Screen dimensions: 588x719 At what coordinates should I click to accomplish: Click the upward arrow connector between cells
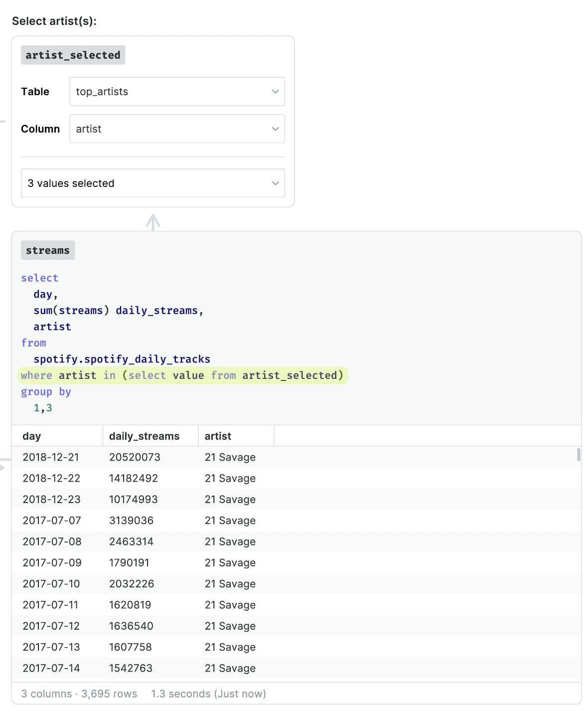153,222
